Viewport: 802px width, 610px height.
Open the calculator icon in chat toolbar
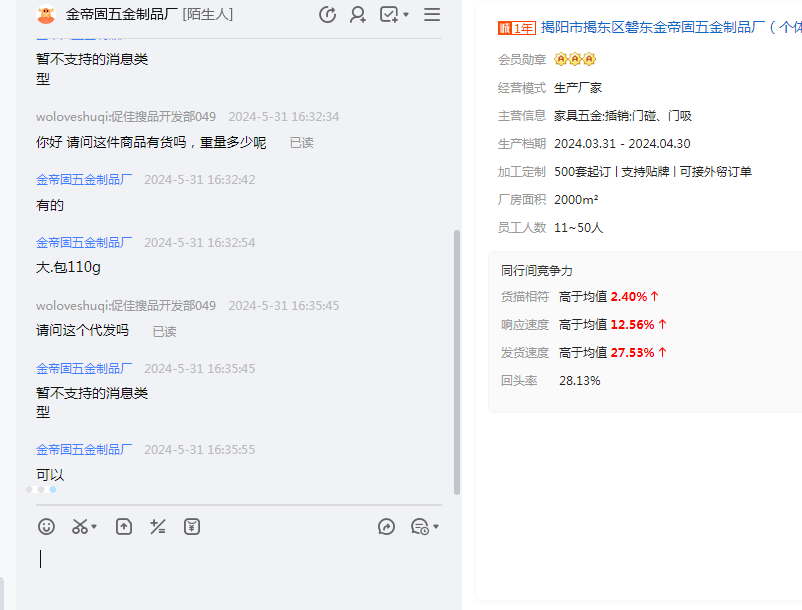pyautogui.click(x=158, y=526)
